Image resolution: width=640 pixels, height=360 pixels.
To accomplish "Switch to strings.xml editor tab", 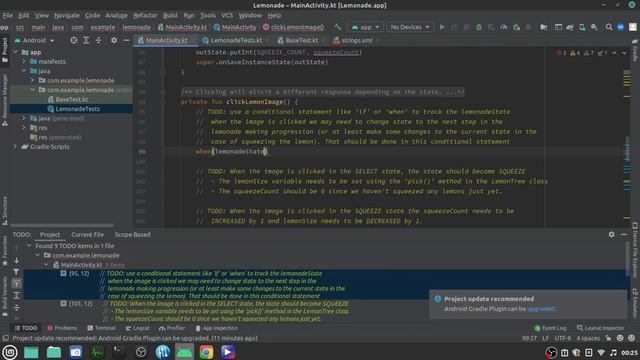I will click(x=356, y=40).
